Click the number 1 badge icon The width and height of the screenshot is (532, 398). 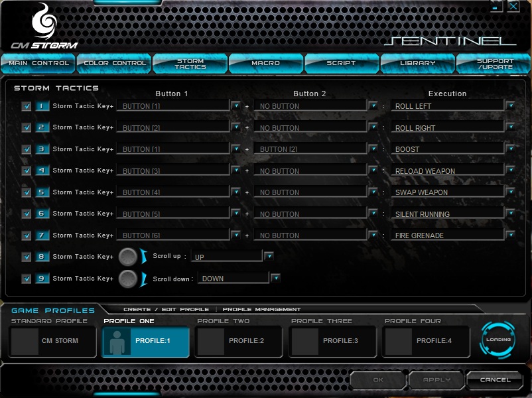42,106
